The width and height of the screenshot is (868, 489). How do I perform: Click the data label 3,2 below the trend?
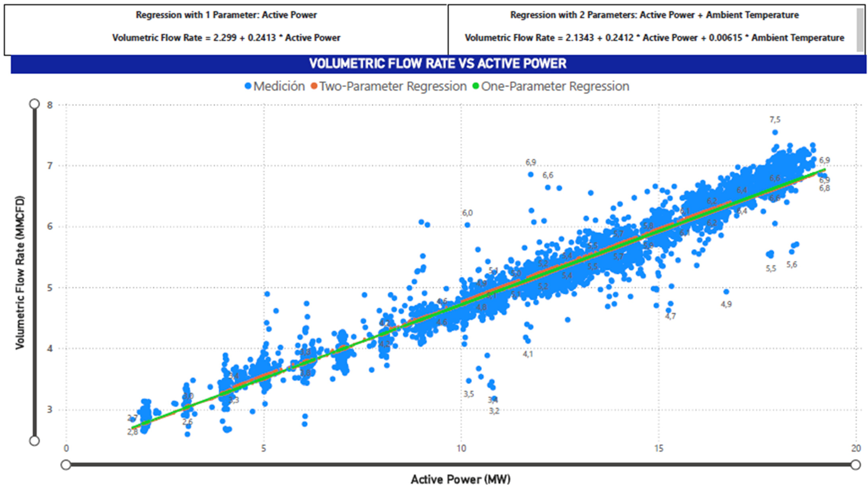point(494,411)
